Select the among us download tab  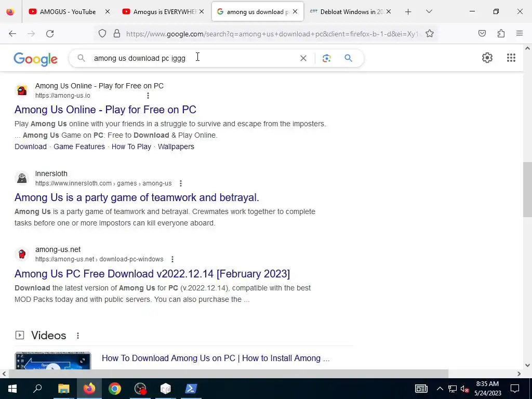pyautogui.click(x=258, y=11)
